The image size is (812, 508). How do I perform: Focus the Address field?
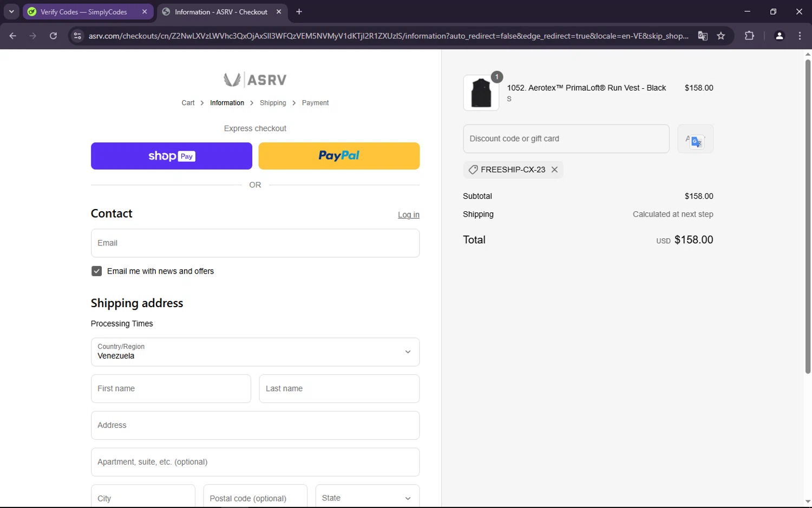point(255,426)
